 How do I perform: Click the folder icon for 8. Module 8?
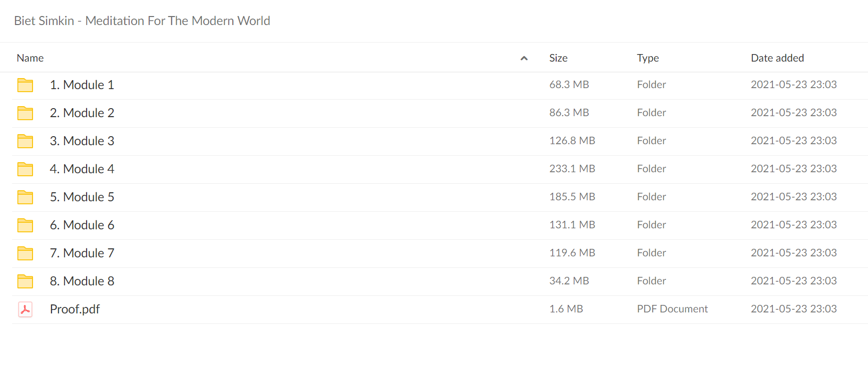tap(25, 281)
